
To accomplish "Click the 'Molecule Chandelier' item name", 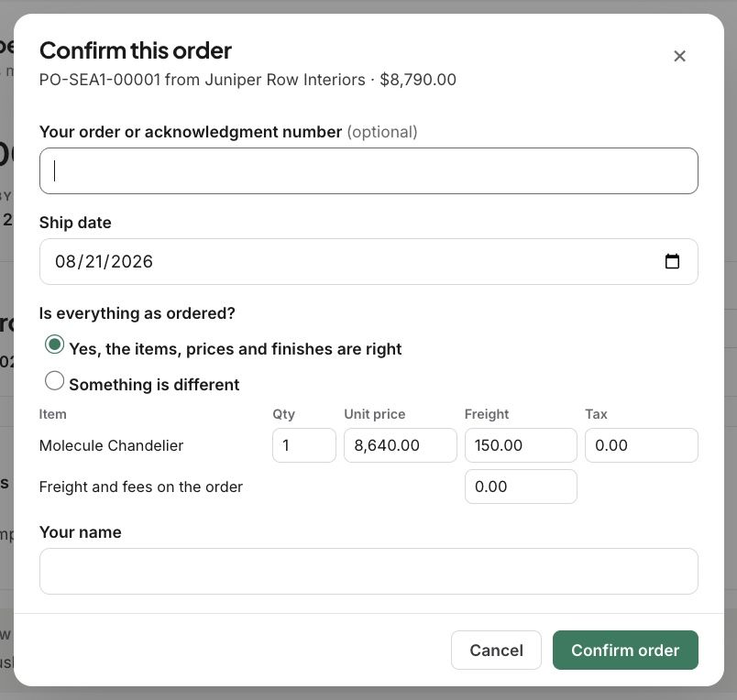I will (x=111, y=445).
